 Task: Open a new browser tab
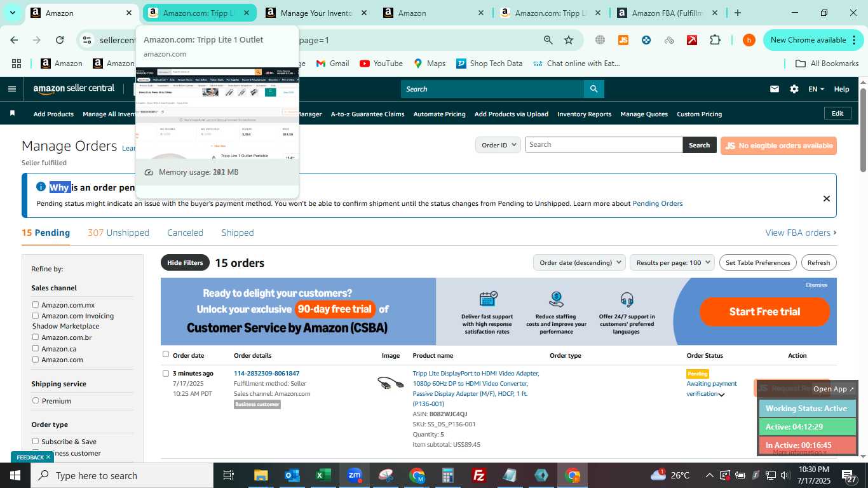coord(737,13)
